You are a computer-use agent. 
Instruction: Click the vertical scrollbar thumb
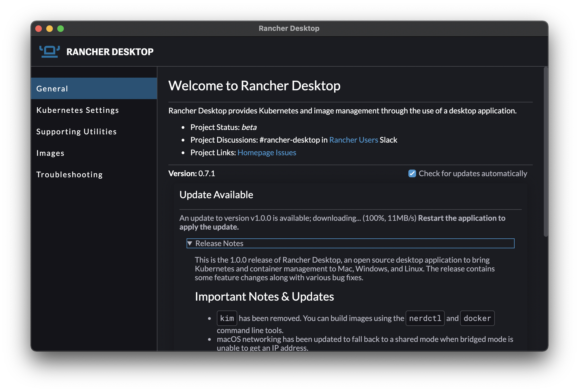point(546,151)
